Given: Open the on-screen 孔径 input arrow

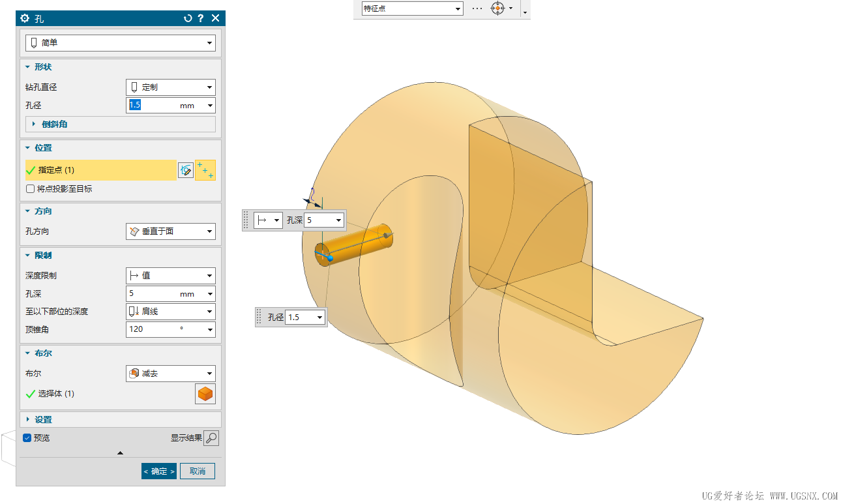Looking at the screenshot, I should pyautogui.click(x=320, y=318).
